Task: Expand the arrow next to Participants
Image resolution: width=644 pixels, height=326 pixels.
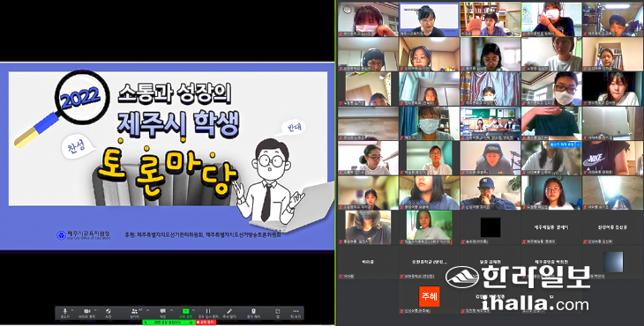Action: pos(147,310)
